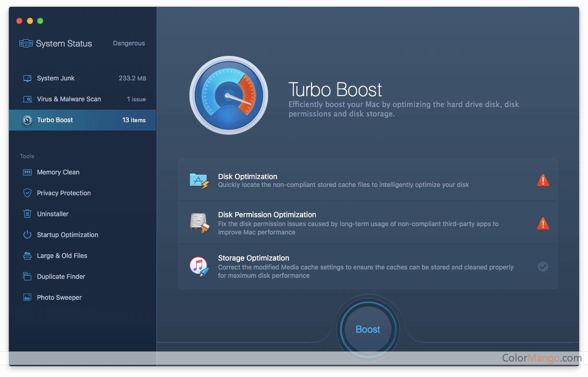This screenshot has width=588, height=377.
Task: Click the Disk Optimization warning triangle
Action: point(543,181)
